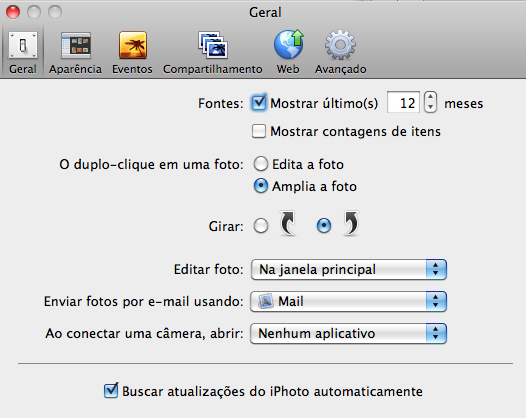Close the Geral preferences window

pyautogui.click(x=13, y=12)
